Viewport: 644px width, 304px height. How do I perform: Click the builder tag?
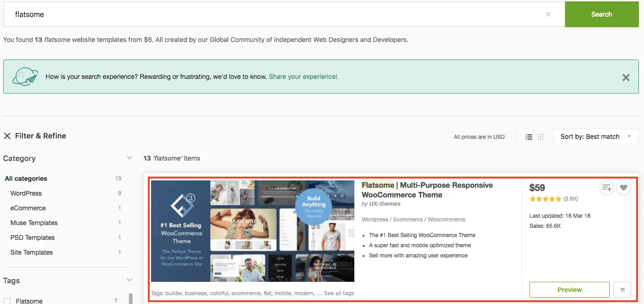[174, 293]
